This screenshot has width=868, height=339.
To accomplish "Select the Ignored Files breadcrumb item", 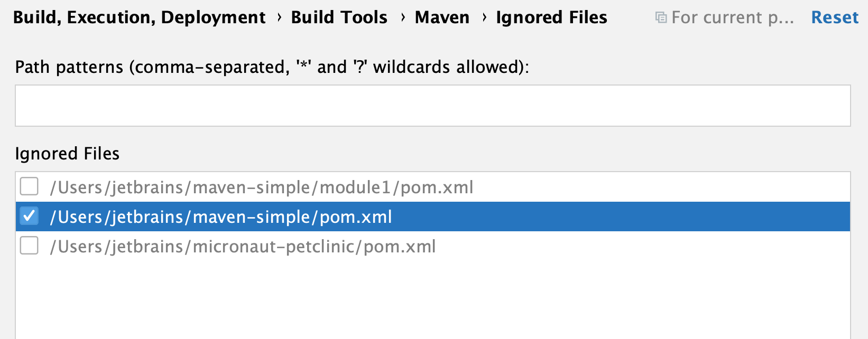I will click(x=551, y=17).
